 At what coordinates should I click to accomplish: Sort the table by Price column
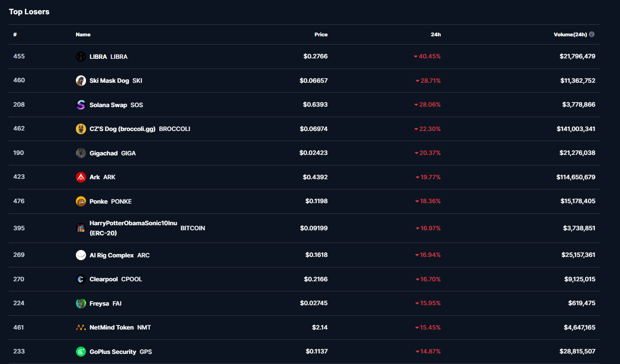coord(321,34)
